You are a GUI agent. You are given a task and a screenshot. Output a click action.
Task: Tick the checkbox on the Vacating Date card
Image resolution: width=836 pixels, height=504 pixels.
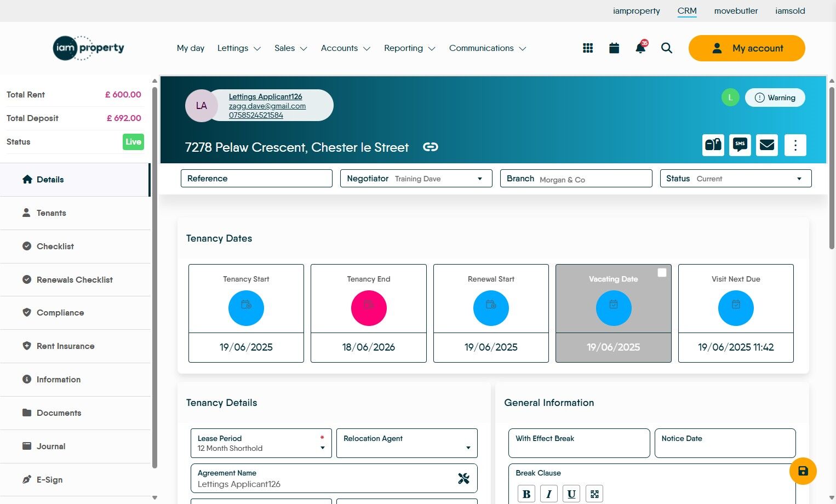click(662, 272)
